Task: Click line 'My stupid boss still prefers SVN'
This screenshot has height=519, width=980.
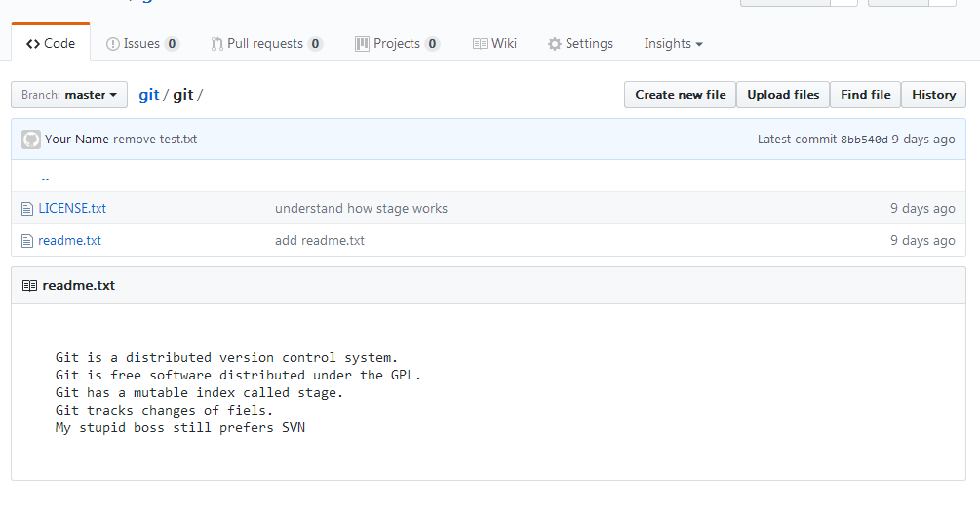Action: point(180,427)
